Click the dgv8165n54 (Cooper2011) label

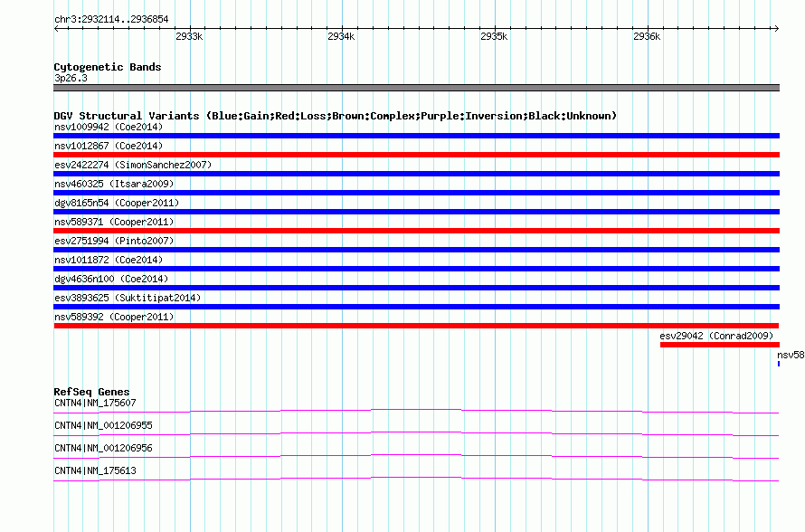117,203
